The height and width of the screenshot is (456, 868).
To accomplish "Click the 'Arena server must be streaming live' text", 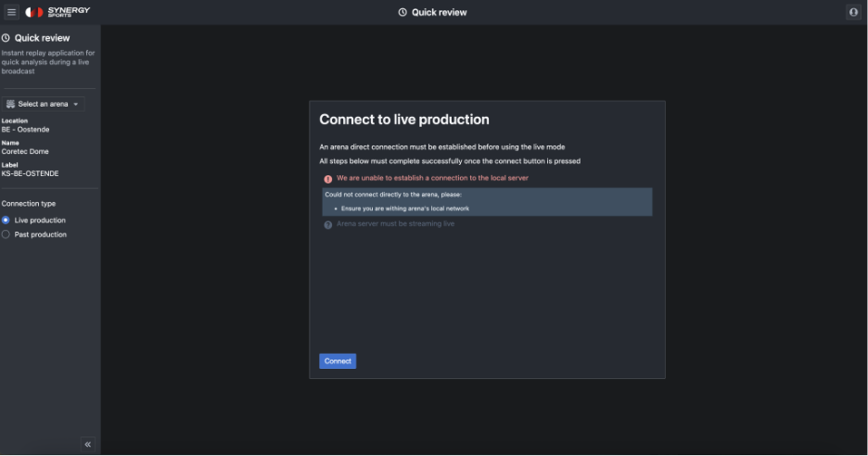I will pyautogui.click(x=395, y=224).
